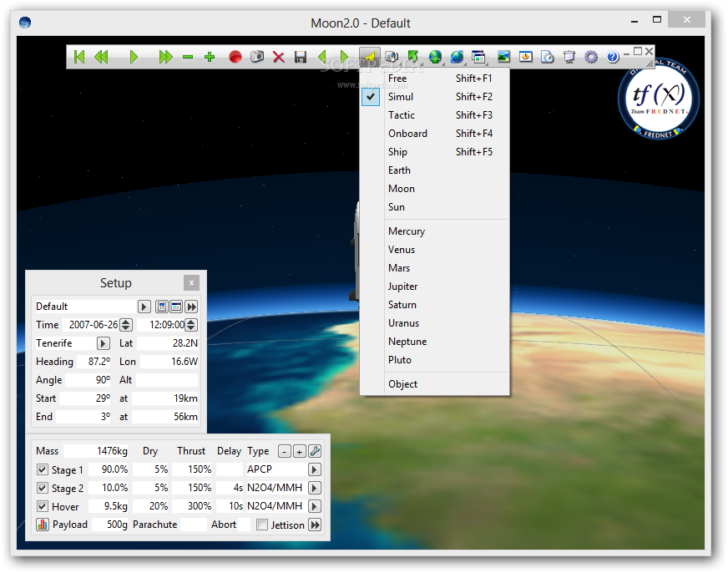
Task: Uncheck the Hover checkbox
Action: coord(43,506)
